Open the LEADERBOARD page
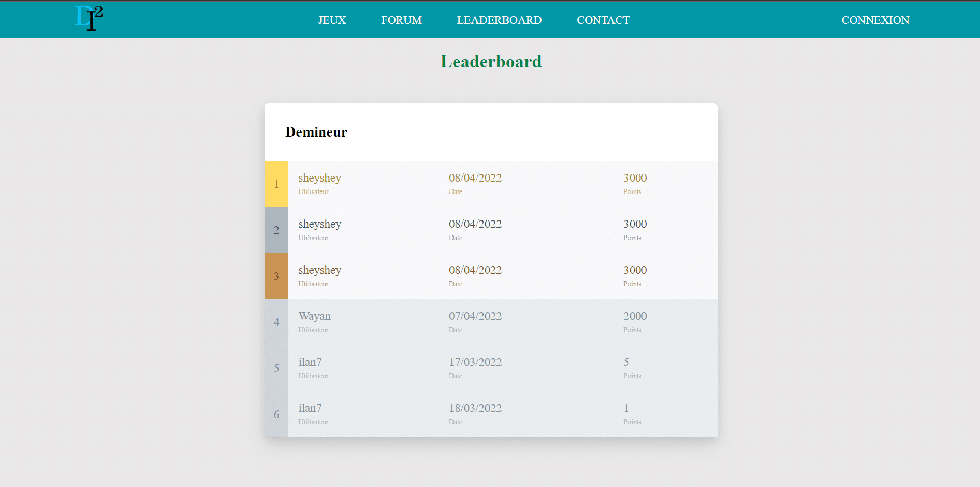This screenshot has width=980, height=487. click(x=499, y=20)
